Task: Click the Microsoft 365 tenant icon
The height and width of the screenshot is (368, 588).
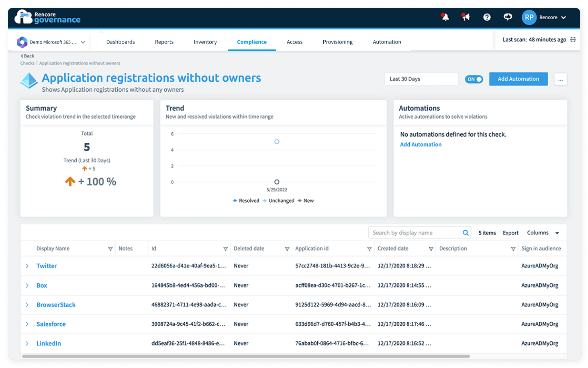Action: [x=22, y=42]
